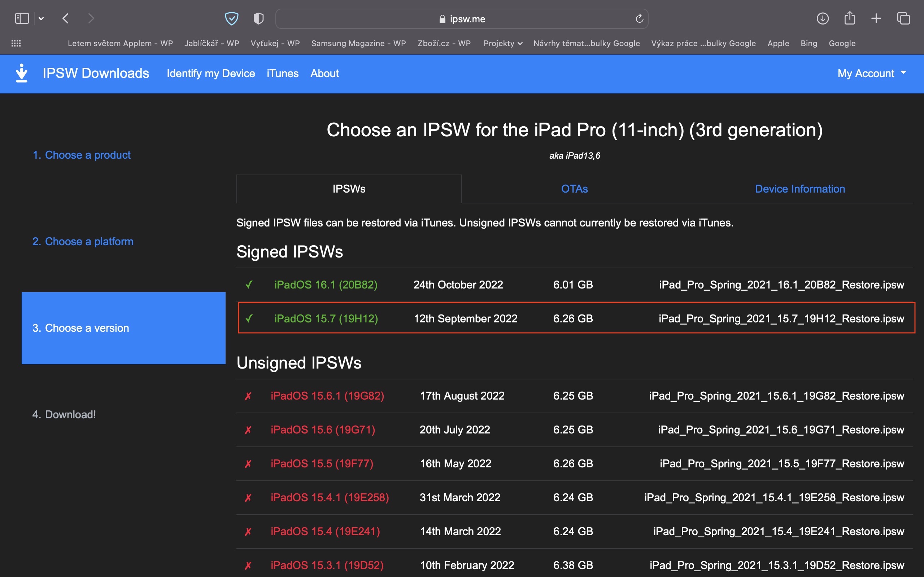
Task: Click the ipsw.me address bar
Action: click(462, 19)
